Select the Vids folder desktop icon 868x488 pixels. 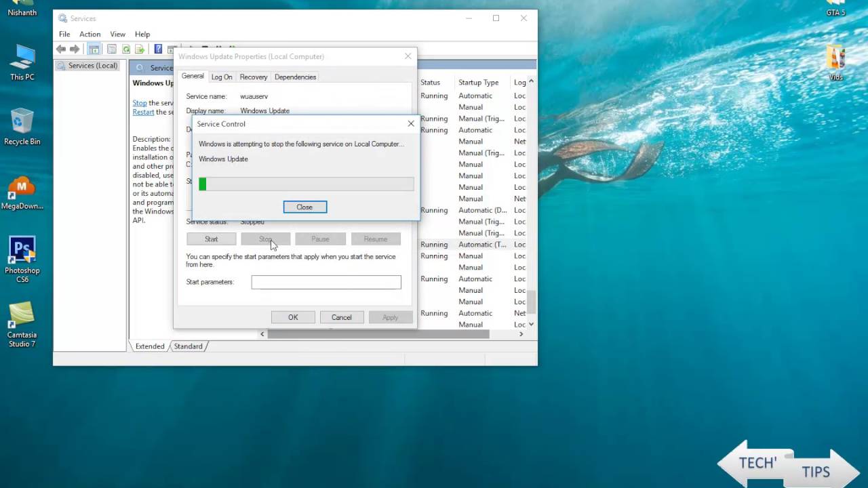point(836,62)
